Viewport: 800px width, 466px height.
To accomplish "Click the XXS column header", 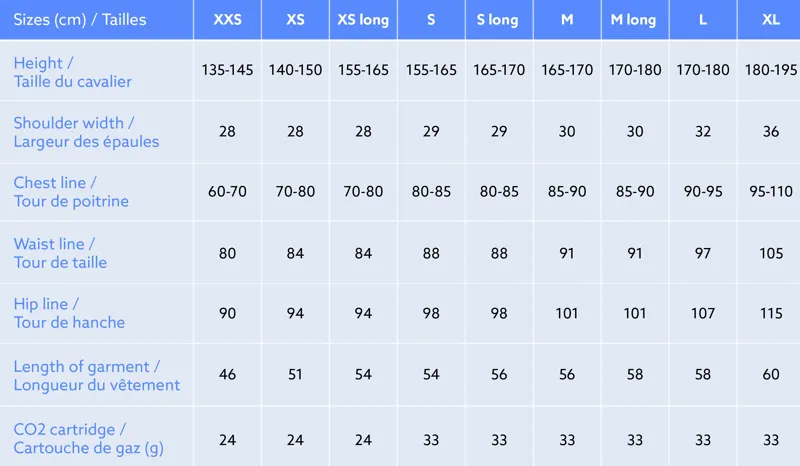I will (227, 19).
